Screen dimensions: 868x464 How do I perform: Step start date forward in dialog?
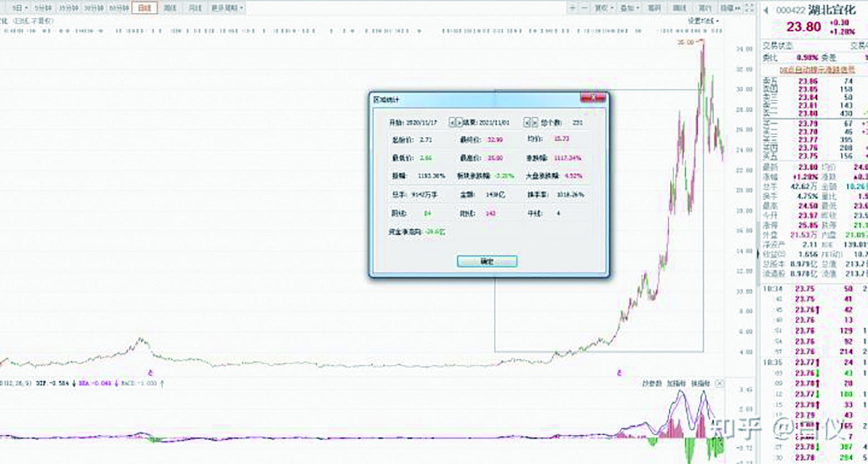pos(459,122)
